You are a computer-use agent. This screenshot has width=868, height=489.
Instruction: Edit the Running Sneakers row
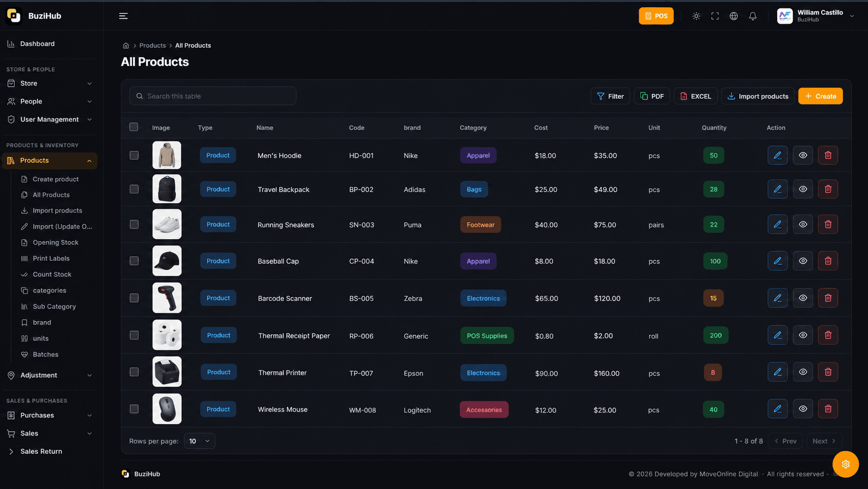[777, 224]
